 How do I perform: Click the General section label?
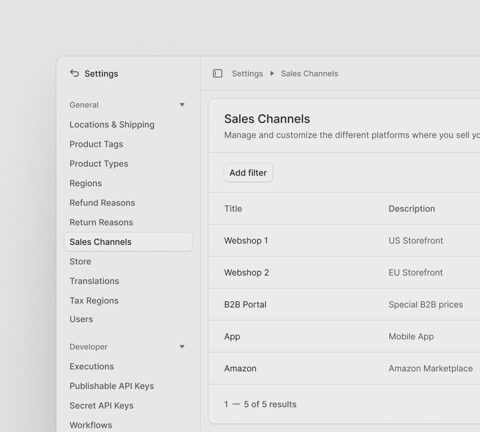[x=84, y=105]
